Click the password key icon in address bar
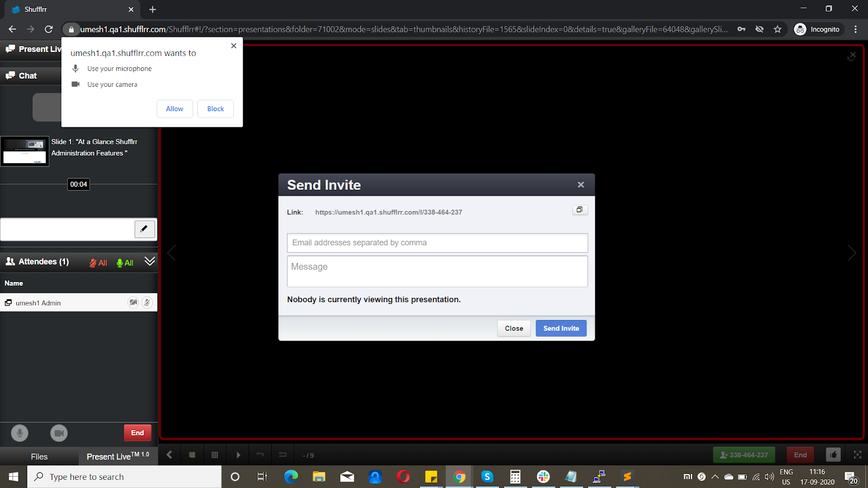 click(741, 29)
